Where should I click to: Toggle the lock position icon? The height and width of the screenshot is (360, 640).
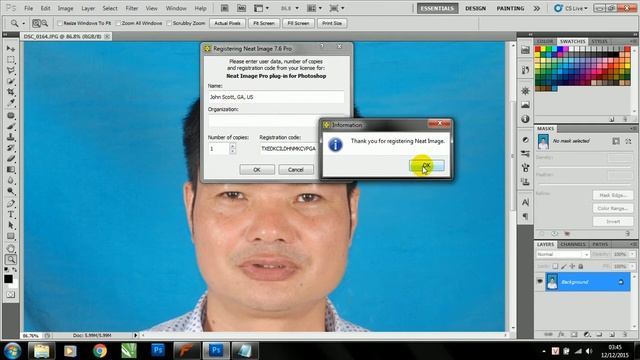pyautogui.click(x=572, y=266)
